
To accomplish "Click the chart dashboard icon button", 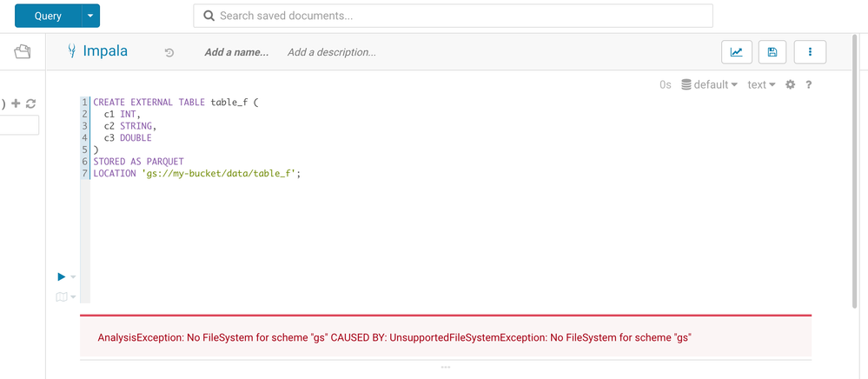I will coord(737,52).
